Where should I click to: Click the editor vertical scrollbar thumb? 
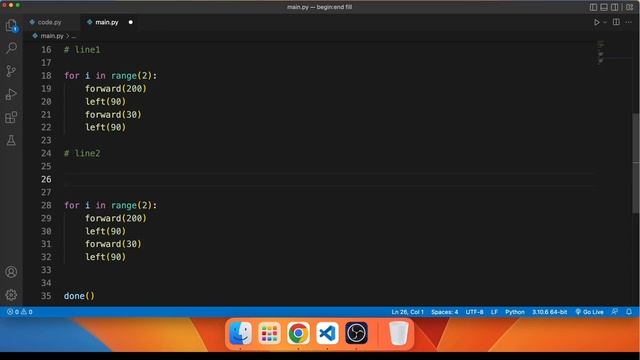pyautogui.click(x=636, y=163)
